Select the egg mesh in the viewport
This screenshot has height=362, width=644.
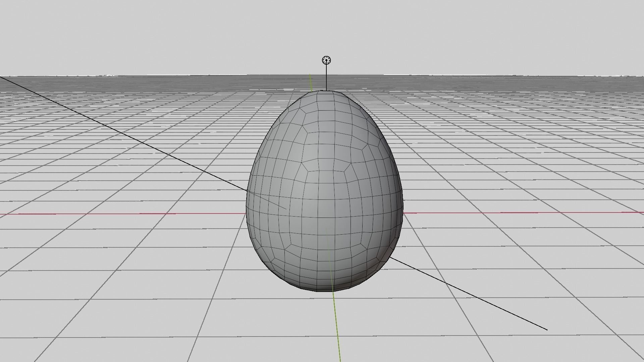point(325,191)
